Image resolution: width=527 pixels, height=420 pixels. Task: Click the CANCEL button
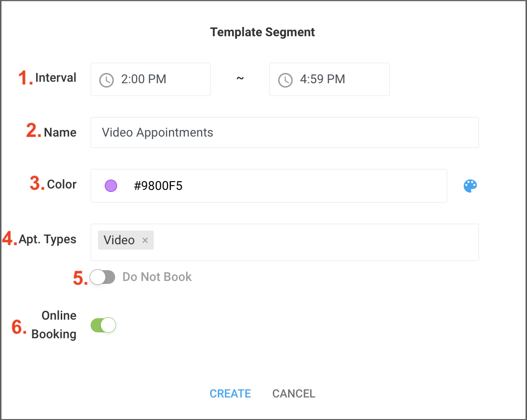click(294, 394)
